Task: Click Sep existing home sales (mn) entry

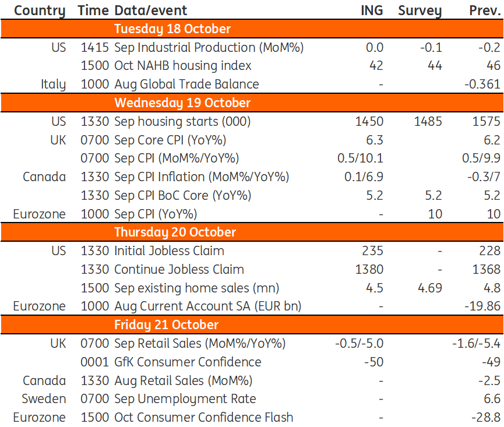Action: point(196,288)
